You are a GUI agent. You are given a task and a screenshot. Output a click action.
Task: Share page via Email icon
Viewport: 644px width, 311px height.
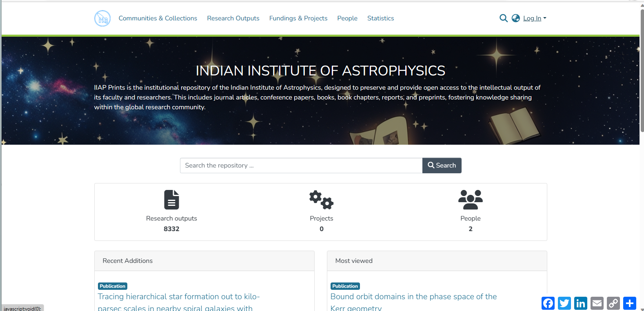pyautogui.click(x=597, y=303)
